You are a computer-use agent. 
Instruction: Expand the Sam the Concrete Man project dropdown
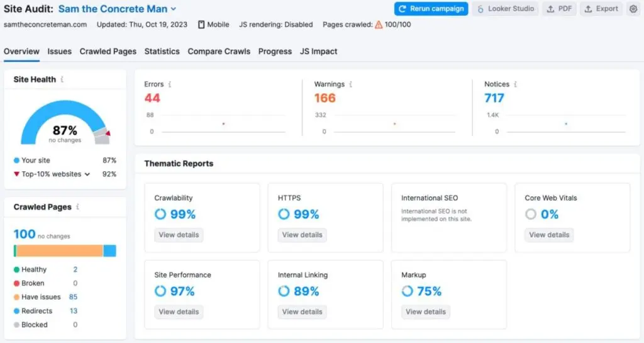point(174,9)
